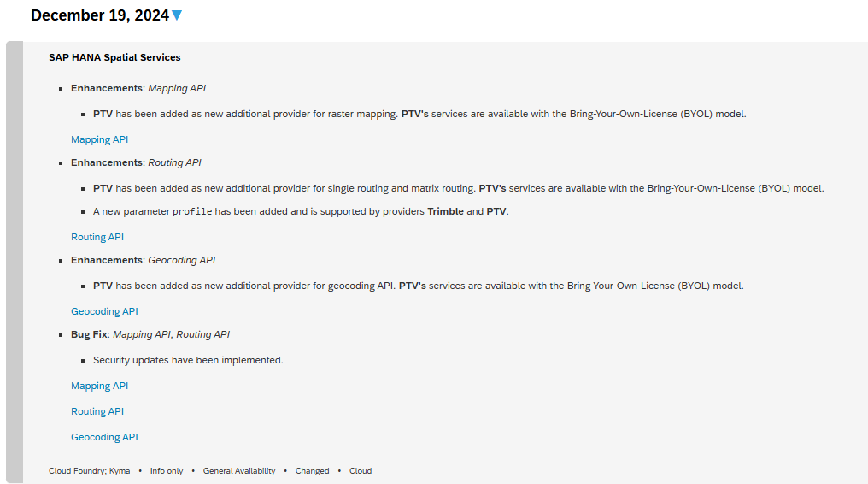Open Geocoding API link below the geocoding enhancement note
The width and height of the screenshot is (868, 484).
(104, 311)
